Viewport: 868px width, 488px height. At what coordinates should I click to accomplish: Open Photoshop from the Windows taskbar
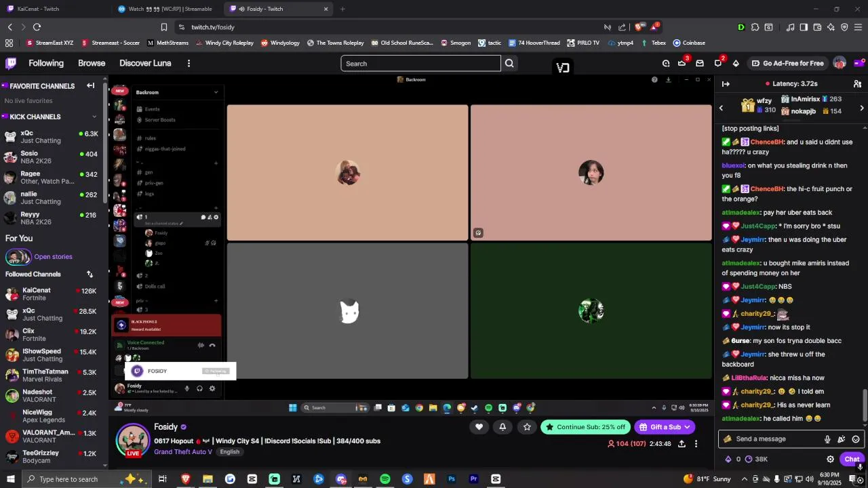pos(452,479)
